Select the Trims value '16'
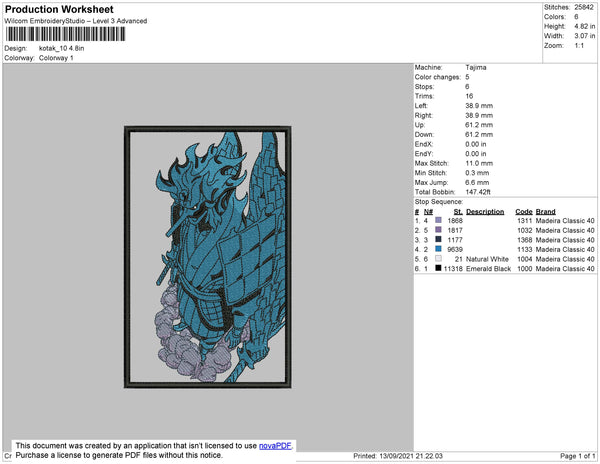Image resolution: width=600 pixels, height=464 pixels. [469, 96]
